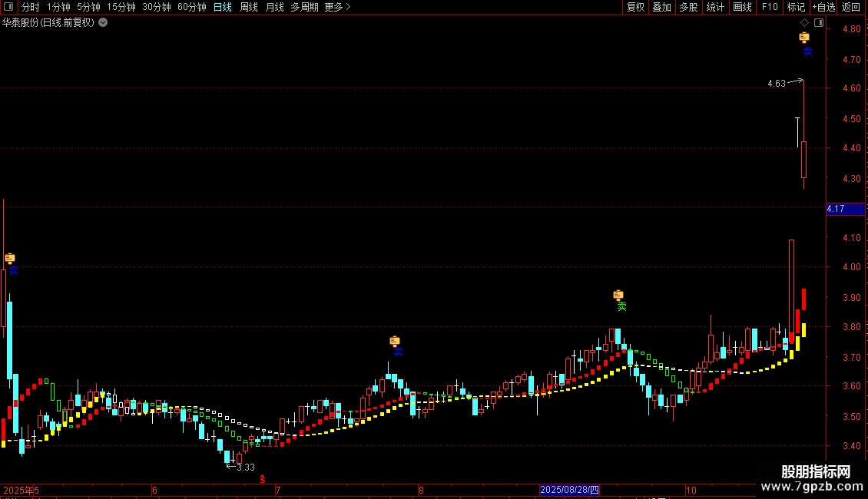Click the 2025/08/28/四 date marker
Screen dimensions: 868x499
(x=569, y=490)
